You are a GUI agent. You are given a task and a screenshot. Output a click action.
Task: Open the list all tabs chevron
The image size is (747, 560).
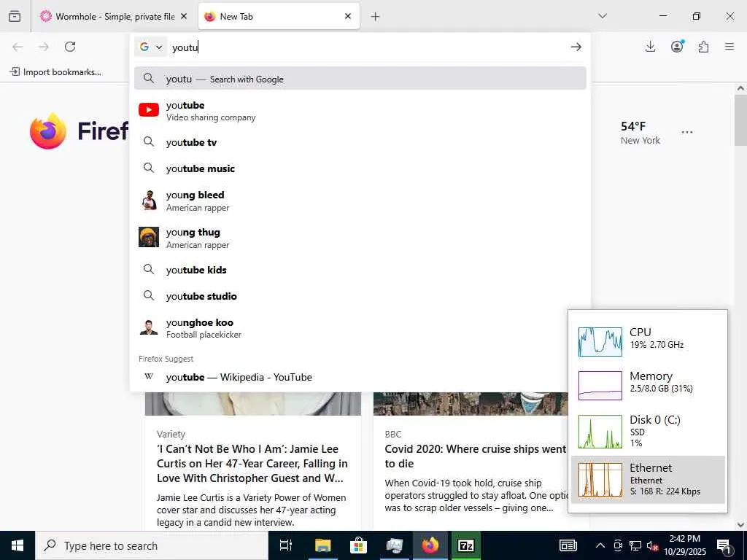(x=603, y=16)
